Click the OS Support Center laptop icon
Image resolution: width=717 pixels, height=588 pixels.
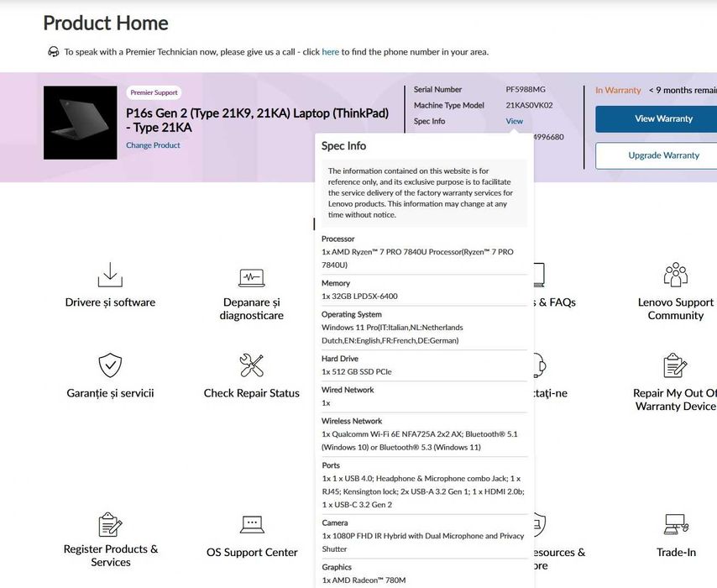point(252,524)
